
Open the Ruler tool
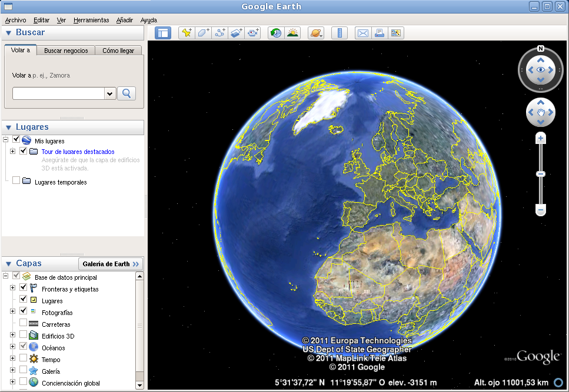click(339, 32)
